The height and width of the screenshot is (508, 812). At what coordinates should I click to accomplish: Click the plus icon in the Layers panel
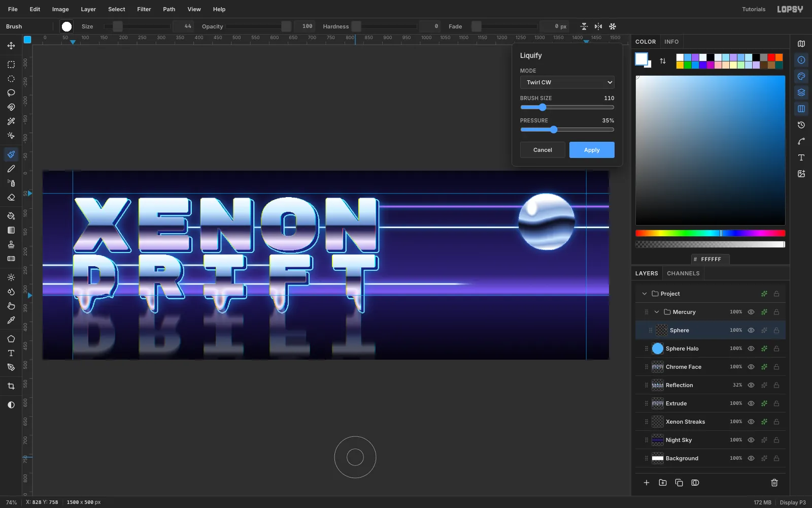click(x=647, y=483)
